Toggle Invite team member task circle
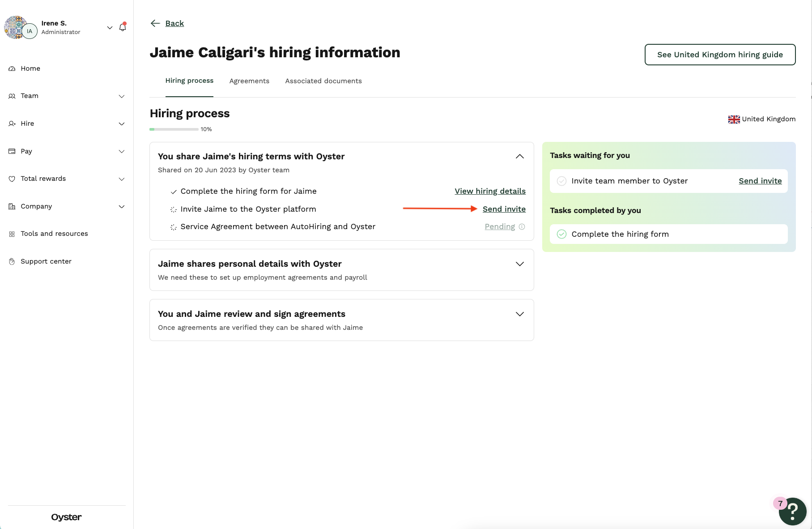This screenshot has height=529, width=812. 561,181
